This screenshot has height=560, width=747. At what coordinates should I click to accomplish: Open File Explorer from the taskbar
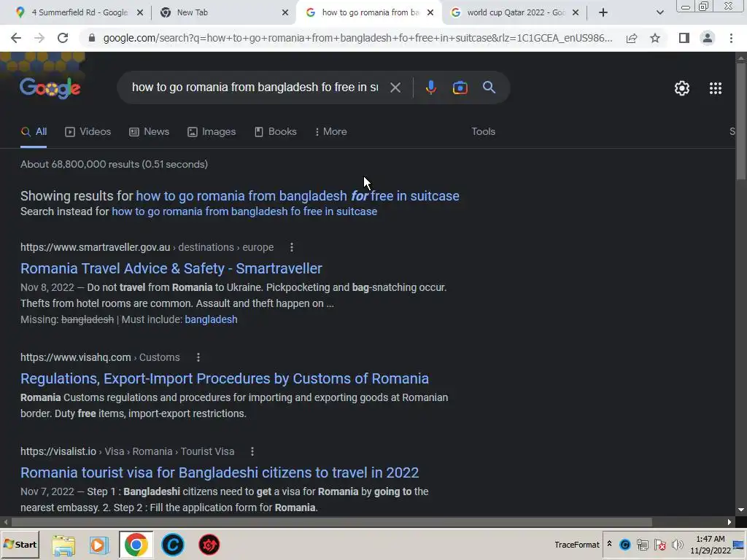click(63, 545)
